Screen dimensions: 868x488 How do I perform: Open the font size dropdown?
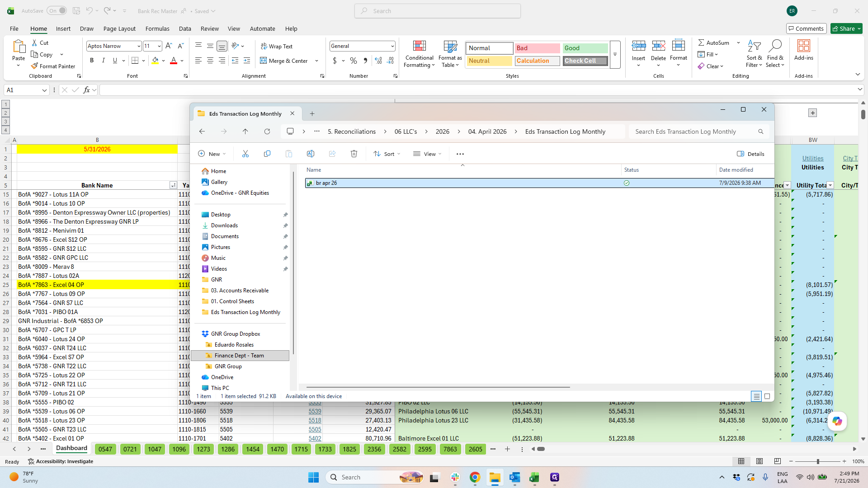159,46
